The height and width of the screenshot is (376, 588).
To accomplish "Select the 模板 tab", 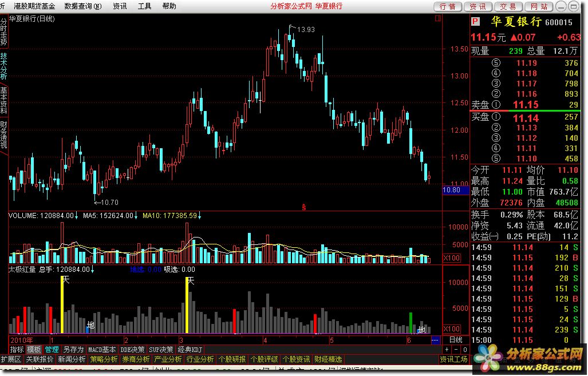I will (34, 349).
